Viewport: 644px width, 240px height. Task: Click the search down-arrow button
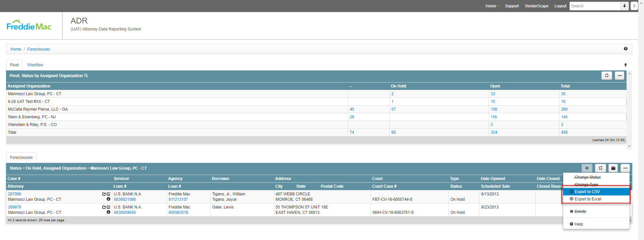click(625, 6)
